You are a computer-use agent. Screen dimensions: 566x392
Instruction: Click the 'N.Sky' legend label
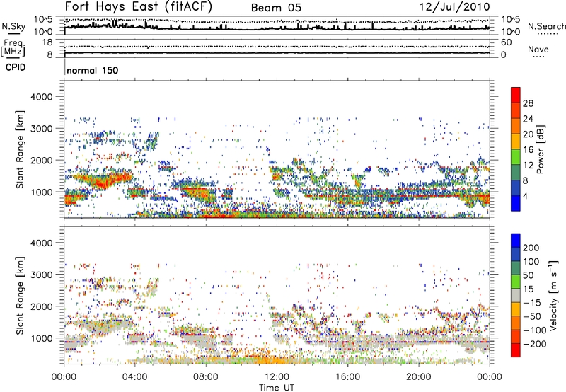[x=13, y=26]
